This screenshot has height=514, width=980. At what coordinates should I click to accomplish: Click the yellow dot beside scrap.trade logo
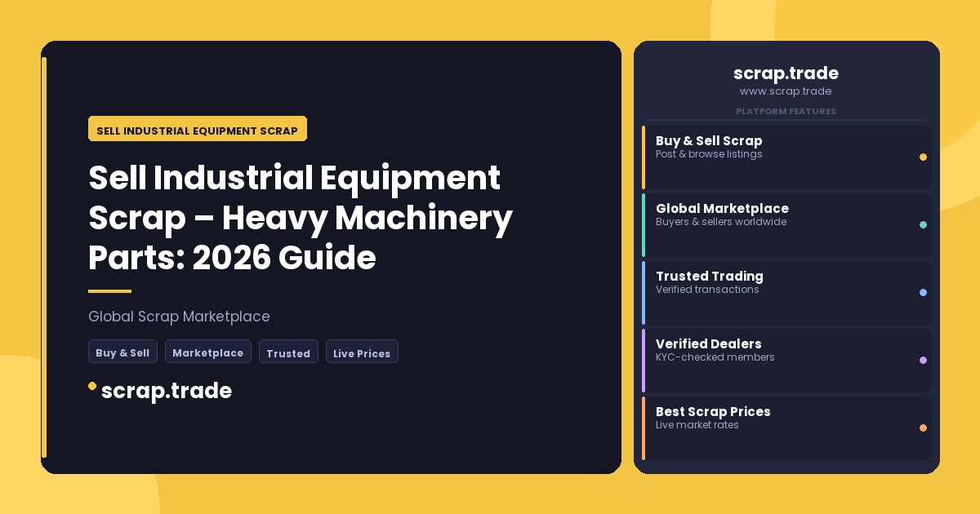92,386
